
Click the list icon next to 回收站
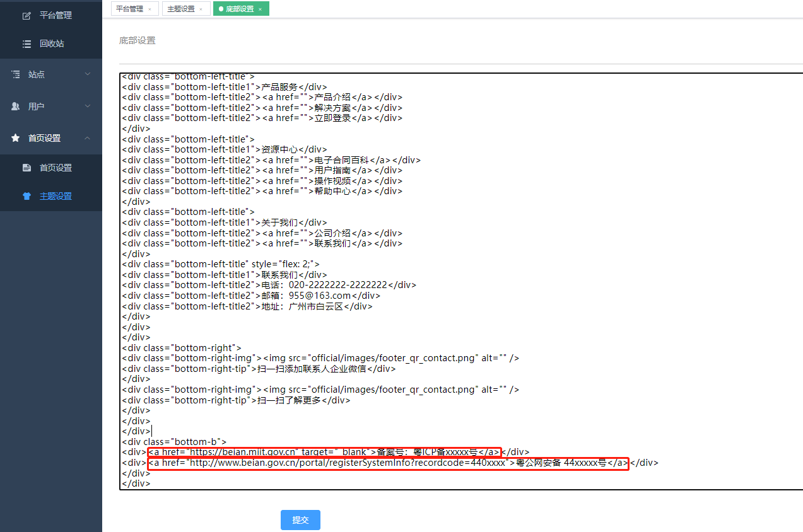26,44
